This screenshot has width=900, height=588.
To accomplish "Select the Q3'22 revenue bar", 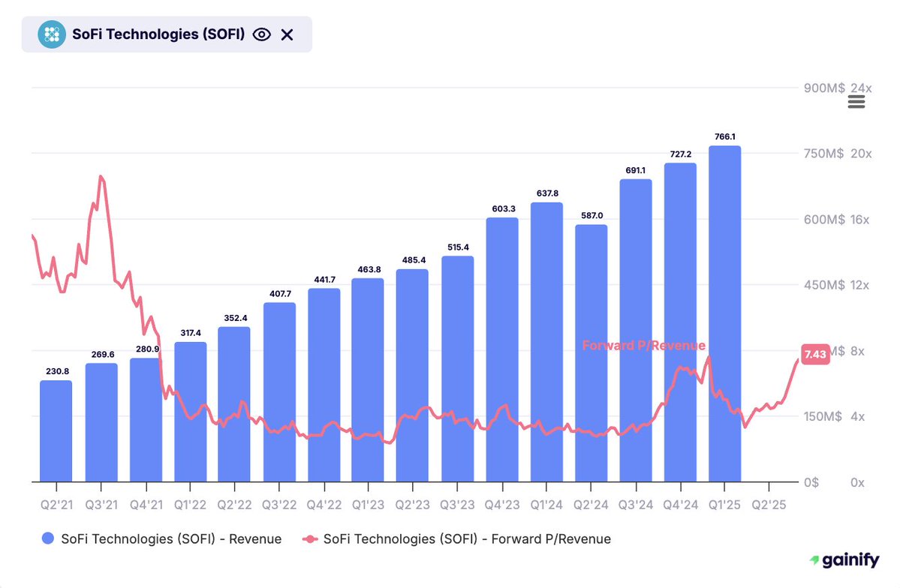I will tap(279, 392).
